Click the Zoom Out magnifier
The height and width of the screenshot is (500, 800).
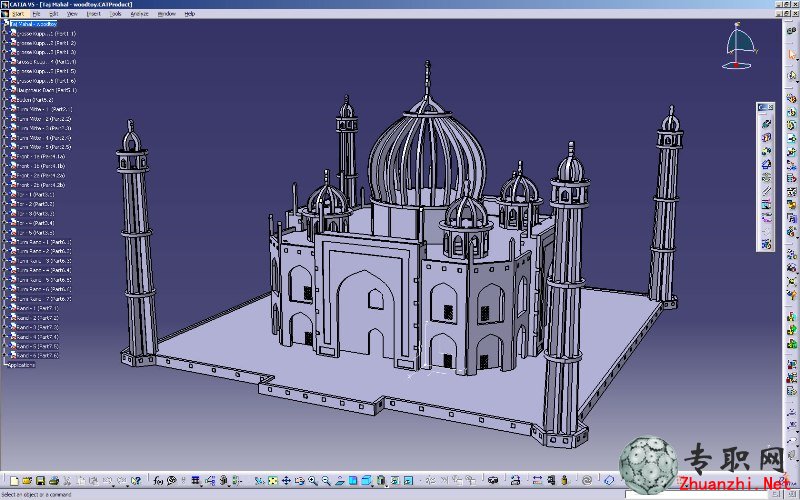pos(326,481)
